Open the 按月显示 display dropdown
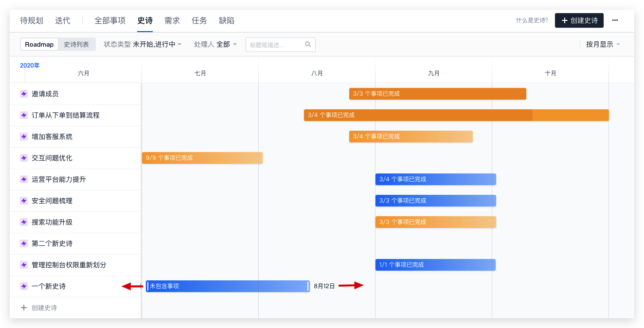The width and height of the screenshot is (644, 328). point(603,44)
